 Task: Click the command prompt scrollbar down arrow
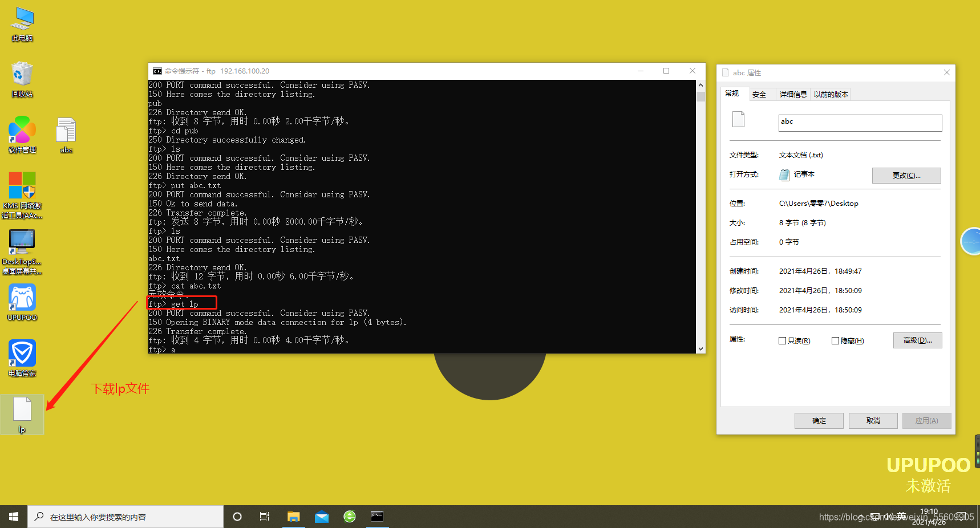coord(700,348)
